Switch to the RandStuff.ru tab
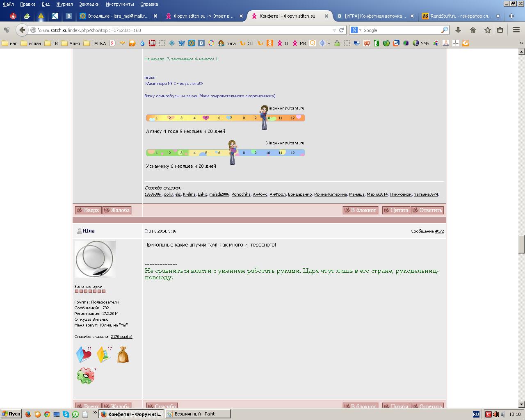 tap(461, 16)
